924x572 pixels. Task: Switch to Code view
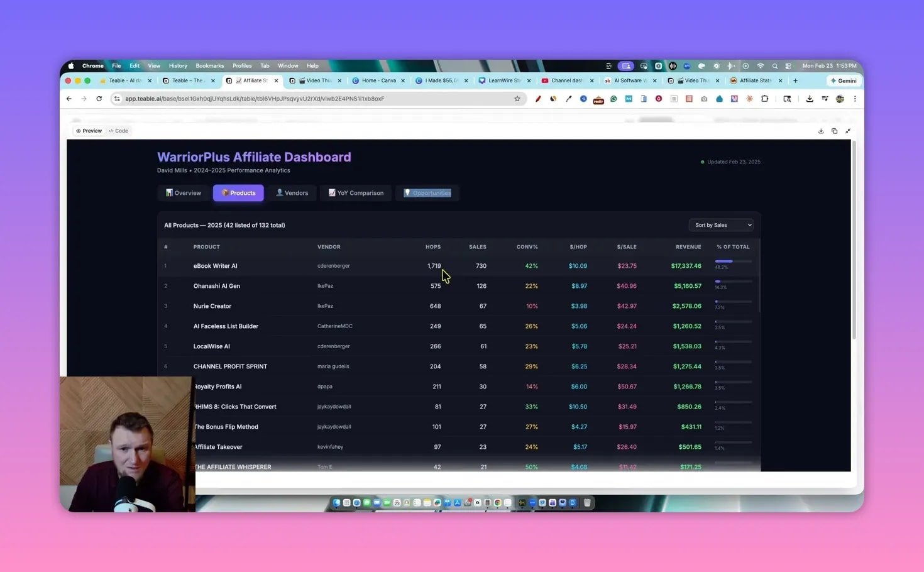[118, 130]
